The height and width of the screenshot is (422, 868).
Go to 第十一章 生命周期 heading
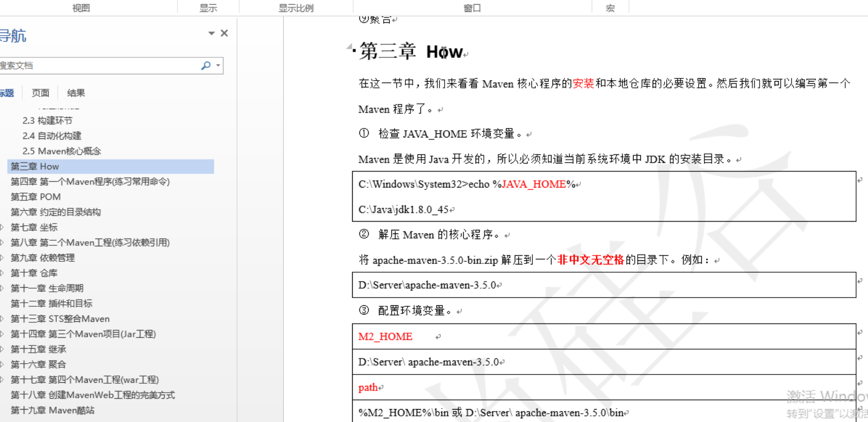(x=47, y=288)
